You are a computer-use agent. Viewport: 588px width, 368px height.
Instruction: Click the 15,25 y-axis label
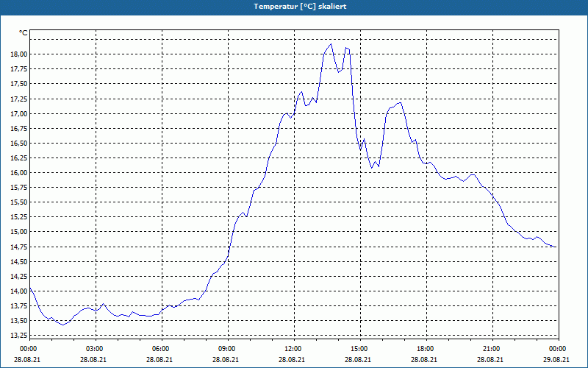click(18, 217)
